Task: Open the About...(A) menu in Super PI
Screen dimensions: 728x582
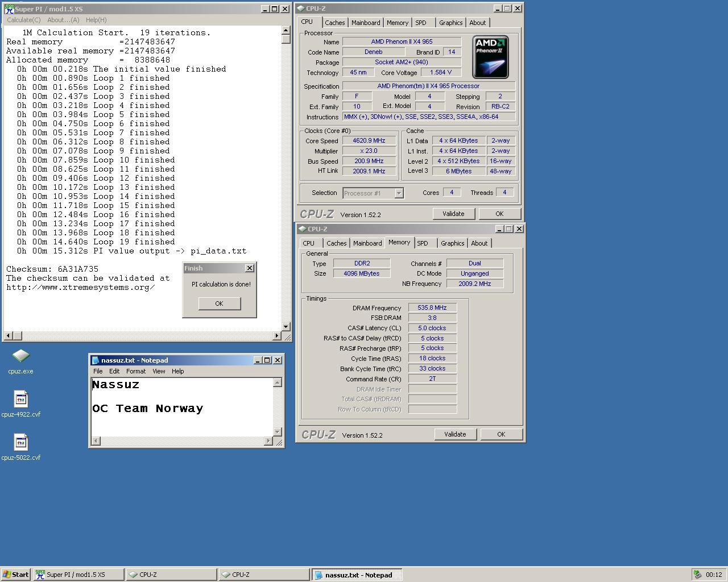Action: click(x=63, y=20)
